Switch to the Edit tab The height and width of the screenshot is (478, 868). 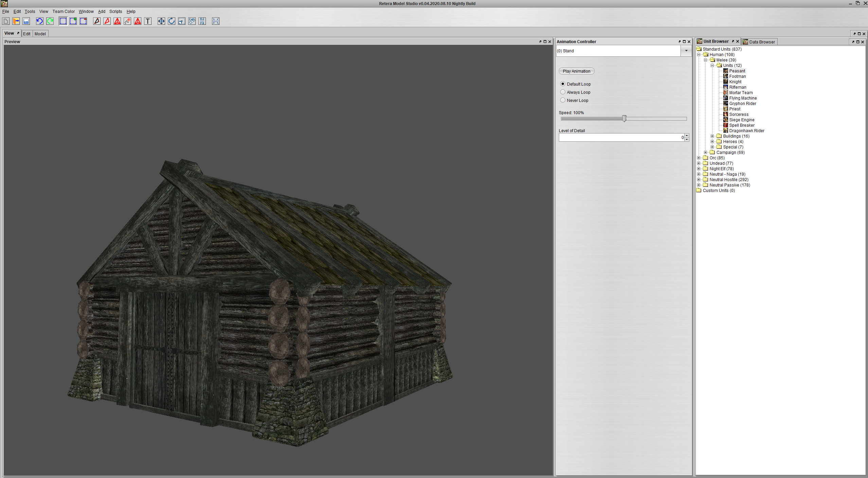click(27, 34)
